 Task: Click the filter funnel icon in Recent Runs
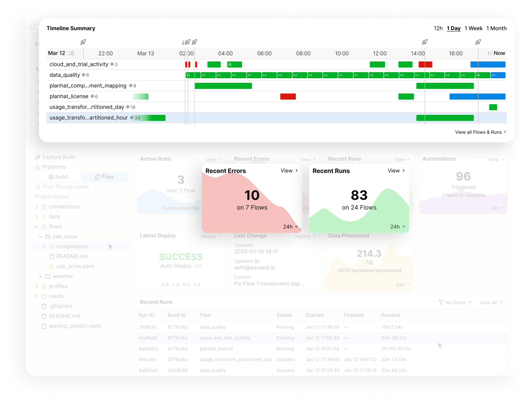pyautogui.click(x=441, y=302)
